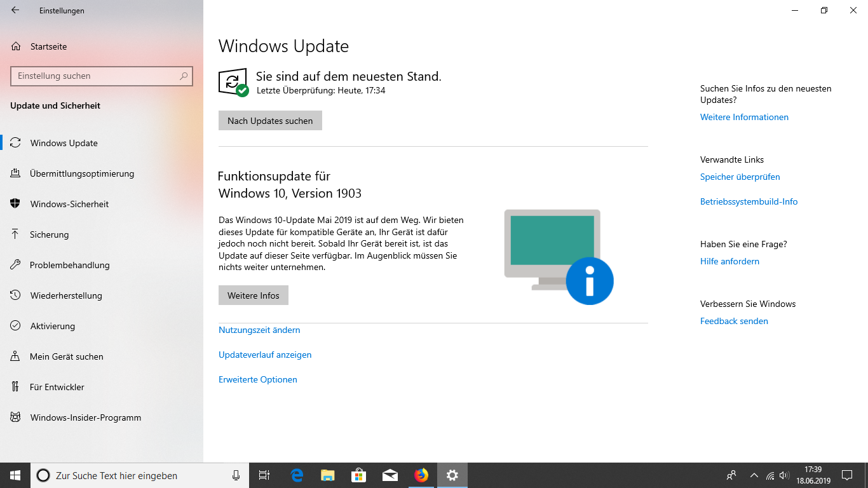Open the Action Center notification icon

click(846, 475)
